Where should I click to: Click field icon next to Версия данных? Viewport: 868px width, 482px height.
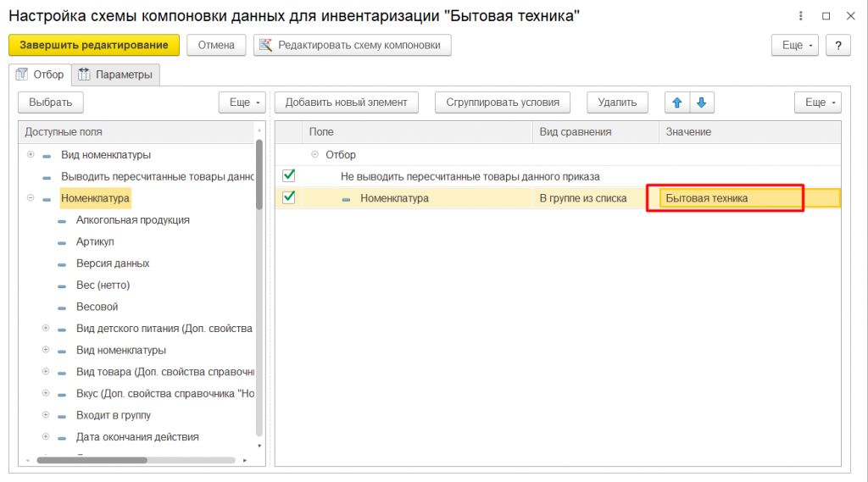(62, 264)
